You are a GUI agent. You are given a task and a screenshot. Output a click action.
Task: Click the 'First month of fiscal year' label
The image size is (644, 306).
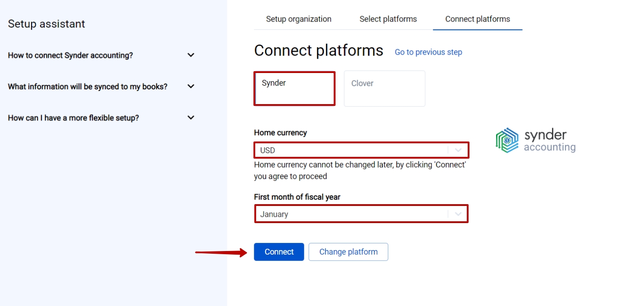click(297, 197)
